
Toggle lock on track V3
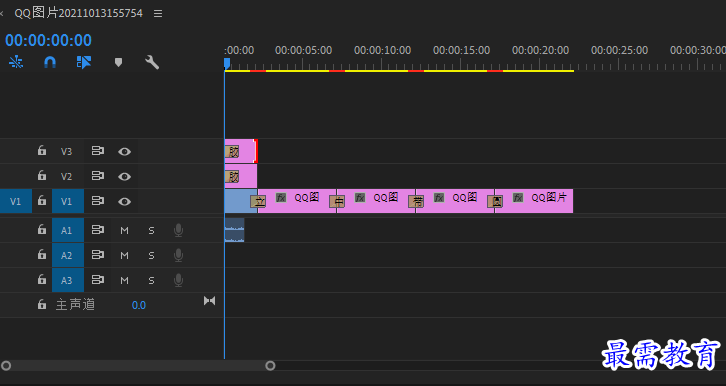tap(42, 150)
